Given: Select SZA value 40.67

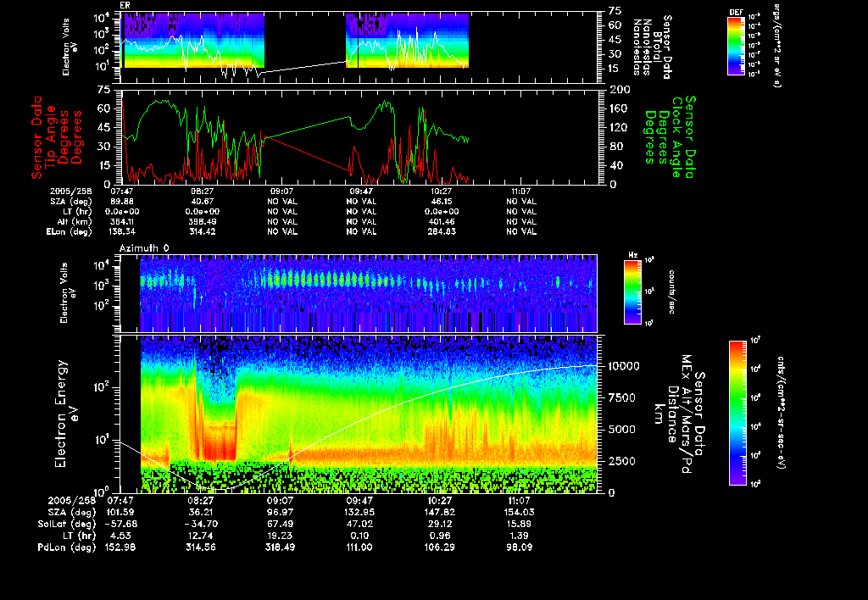Looking at the screenshot, I should click(202, 202).
